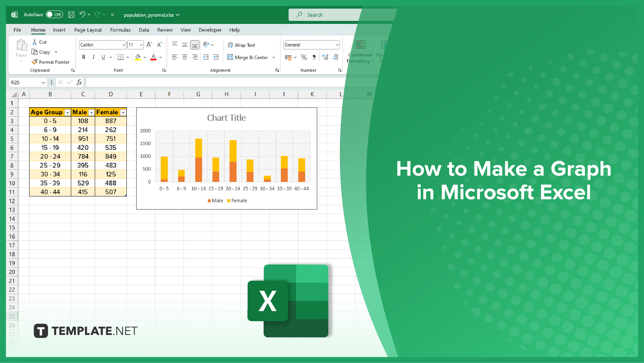Click the Redo arrow icon

[x=97, y=14]
